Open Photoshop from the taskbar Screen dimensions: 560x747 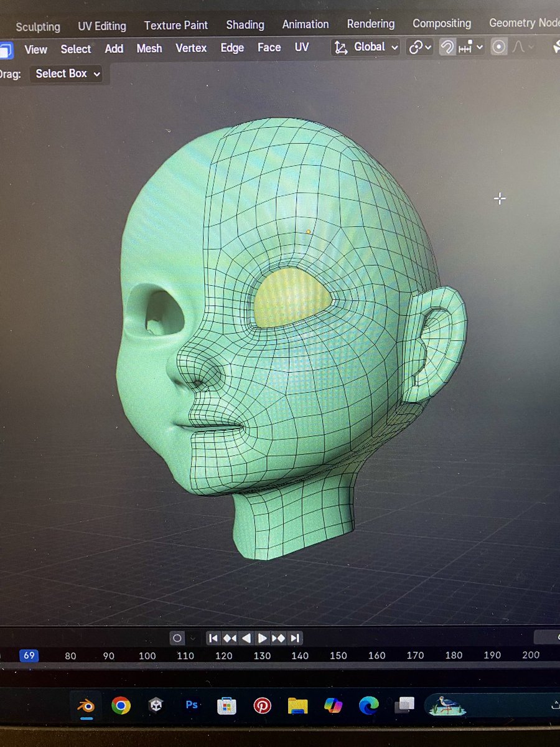coord(192,705)
